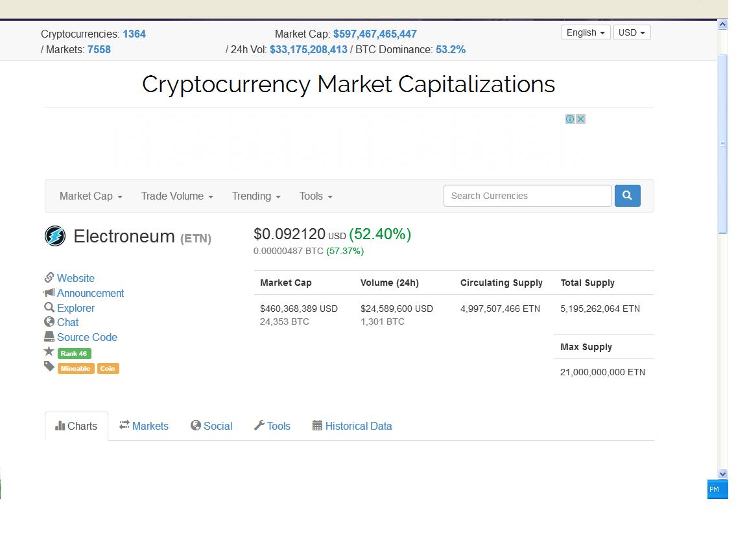Viewport: 747px width, 560px height.
Task: Click the blue search magnifier button
Action: pyautogui.click(x=628, y=196)
